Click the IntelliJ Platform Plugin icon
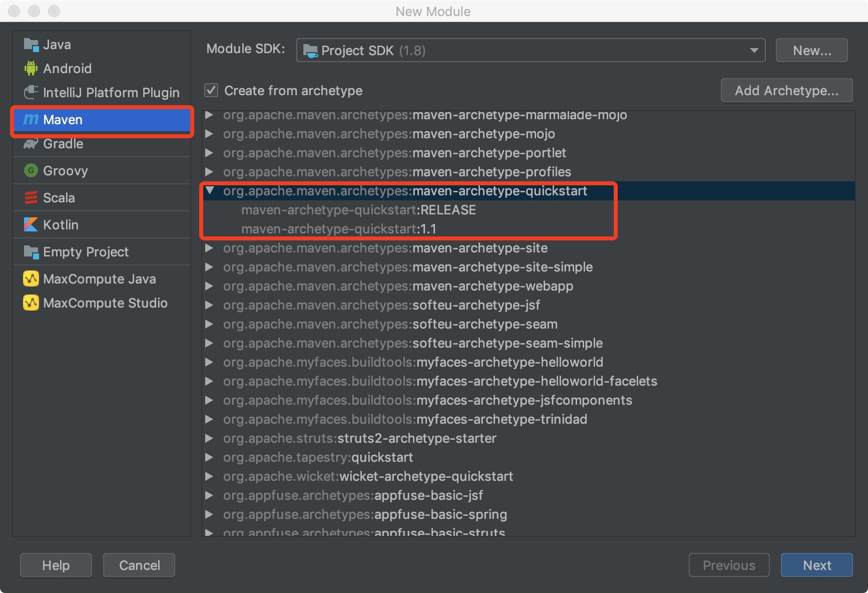Screen dimensions: 868x593 click(31, 92)
